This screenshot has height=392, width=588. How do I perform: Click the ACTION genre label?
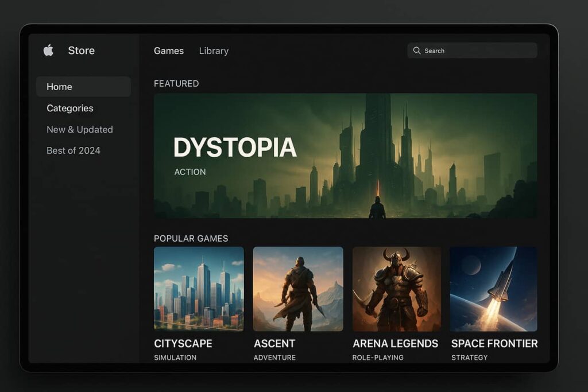click(190, 172)
